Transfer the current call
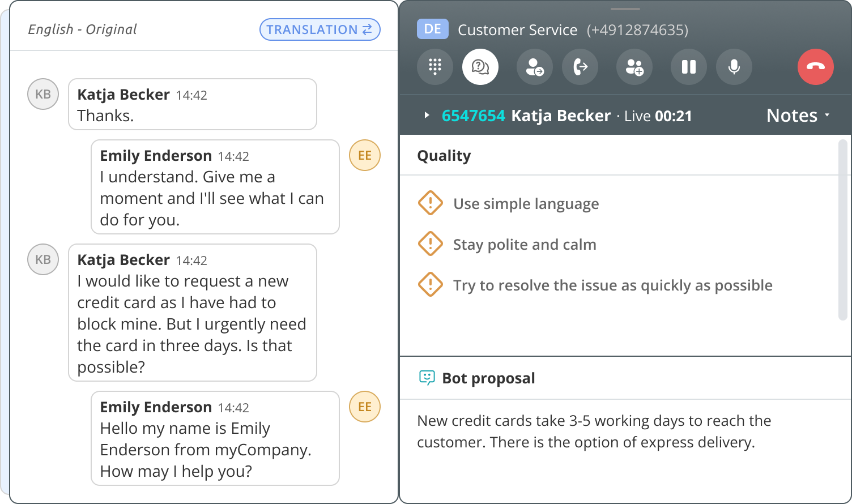 coord(580,67)
